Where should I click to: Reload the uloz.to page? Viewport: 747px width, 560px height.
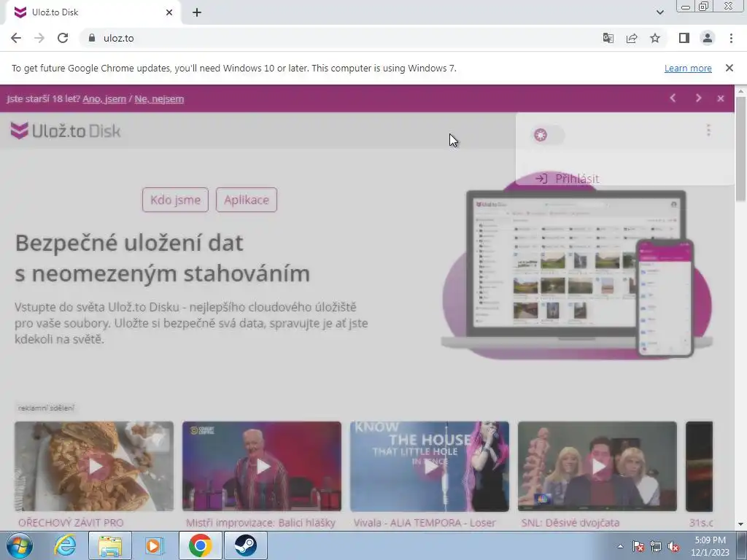pos(63,38)
